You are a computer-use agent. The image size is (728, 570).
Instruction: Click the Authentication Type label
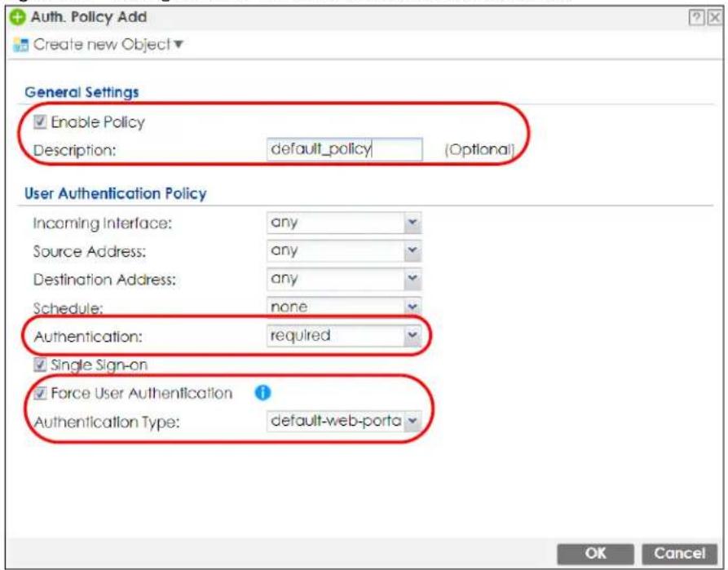(107, 422)
